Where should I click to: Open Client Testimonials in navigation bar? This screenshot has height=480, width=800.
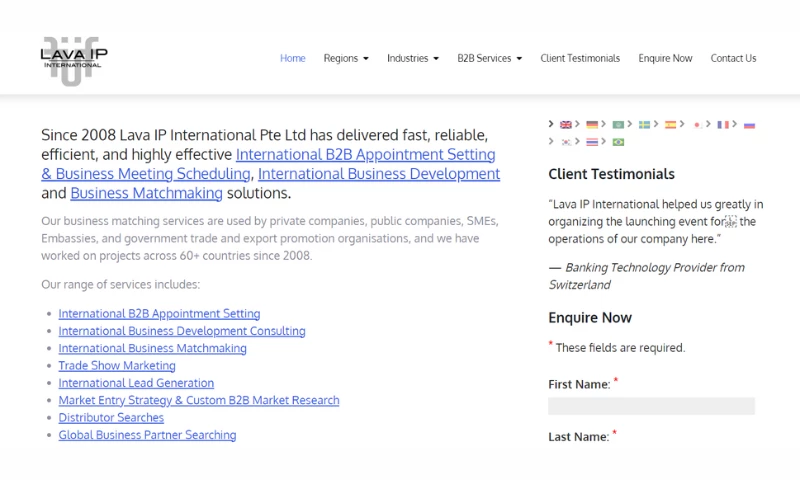point(580,58)
